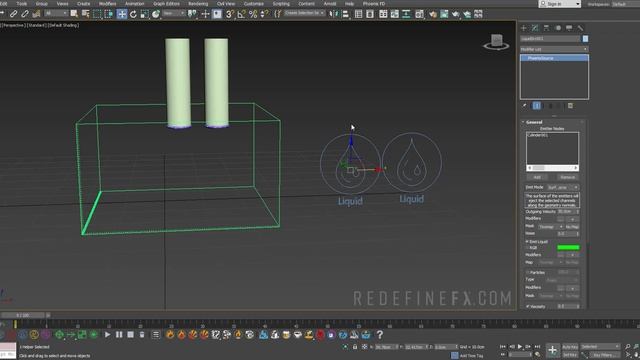Open the Scripting menu
The image size is (640, 360).
(x=281, y=4)
